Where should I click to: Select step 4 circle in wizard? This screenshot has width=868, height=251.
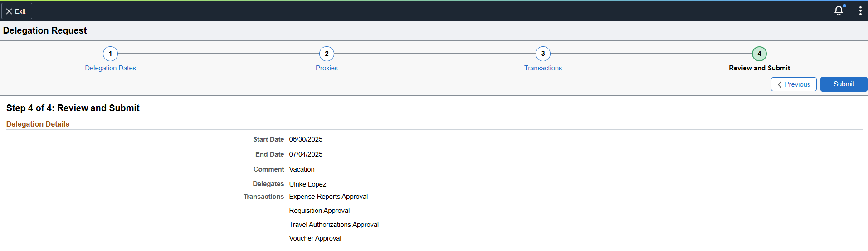pos(759,54)
